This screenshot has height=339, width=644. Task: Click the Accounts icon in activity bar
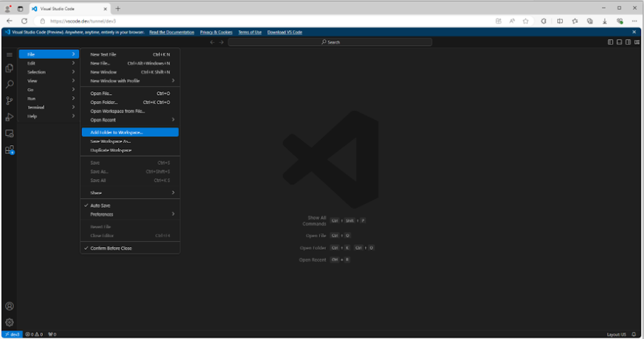(9, 306)
